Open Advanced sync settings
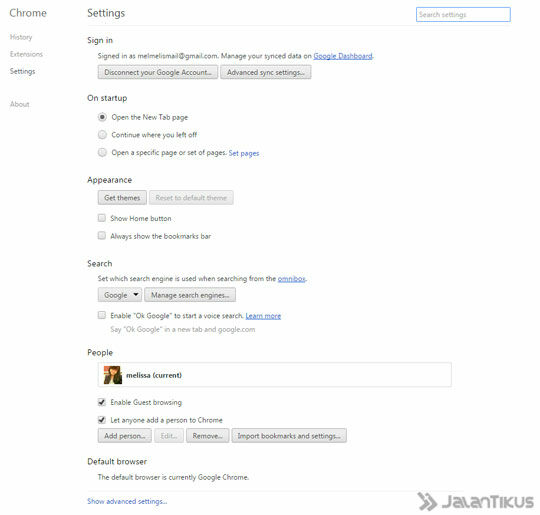 tap(266, 72)
